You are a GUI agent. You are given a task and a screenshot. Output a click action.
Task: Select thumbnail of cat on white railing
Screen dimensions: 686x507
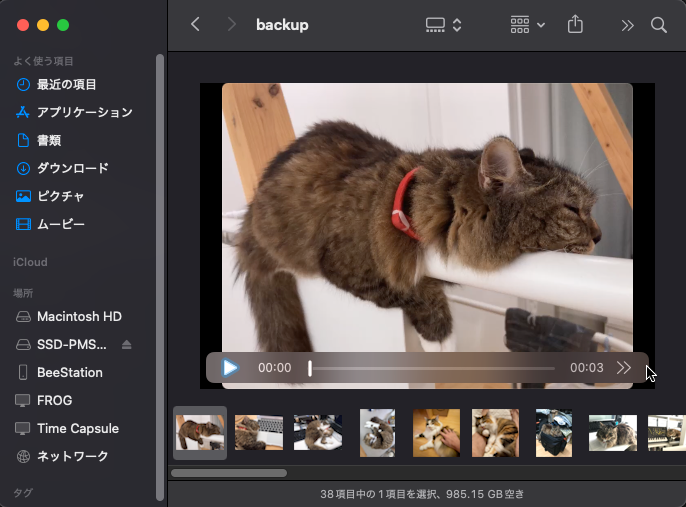(200, 433)
